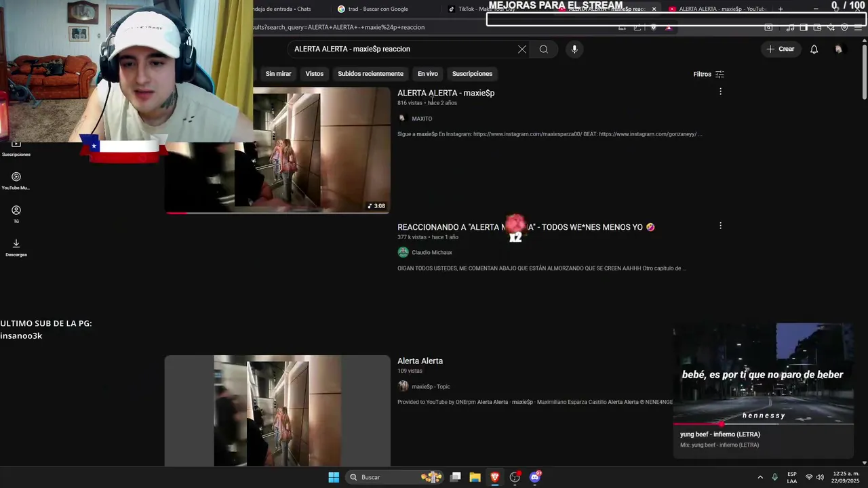Open the volume speaker icon in tray
868x488 pixels.
pyautogui.click(x=820, y=477)
